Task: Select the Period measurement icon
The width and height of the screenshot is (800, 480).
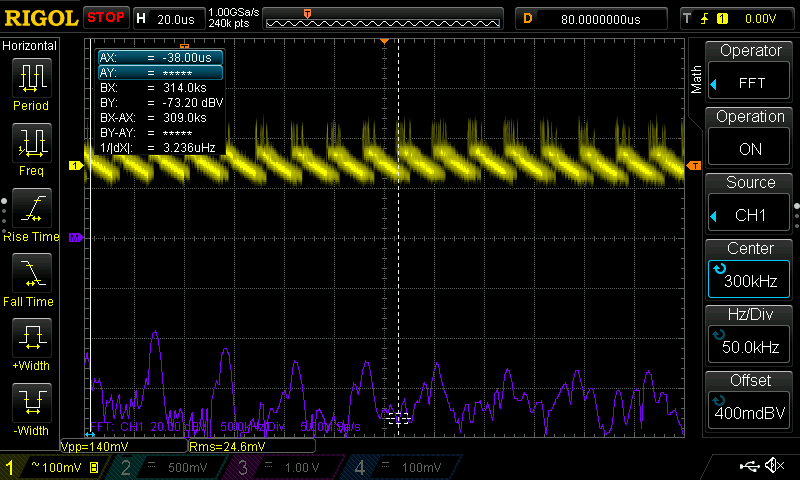Action: pos(30,83)
